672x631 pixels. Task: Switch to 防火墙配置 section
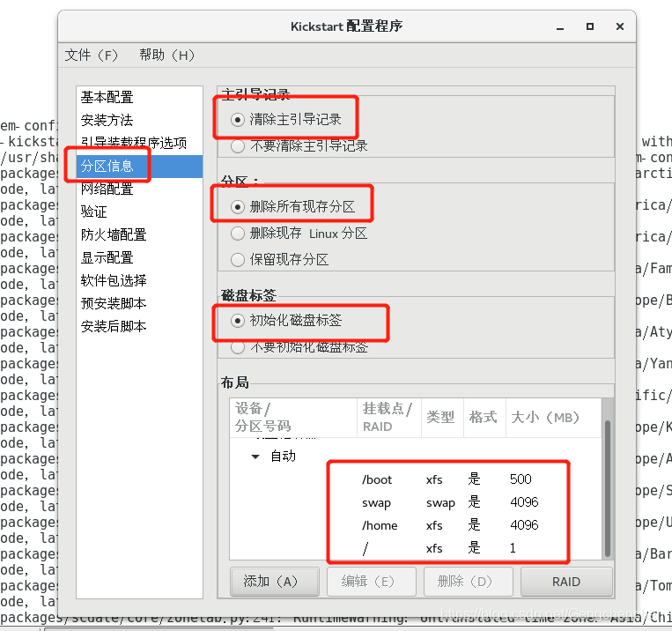pos(139,234)
